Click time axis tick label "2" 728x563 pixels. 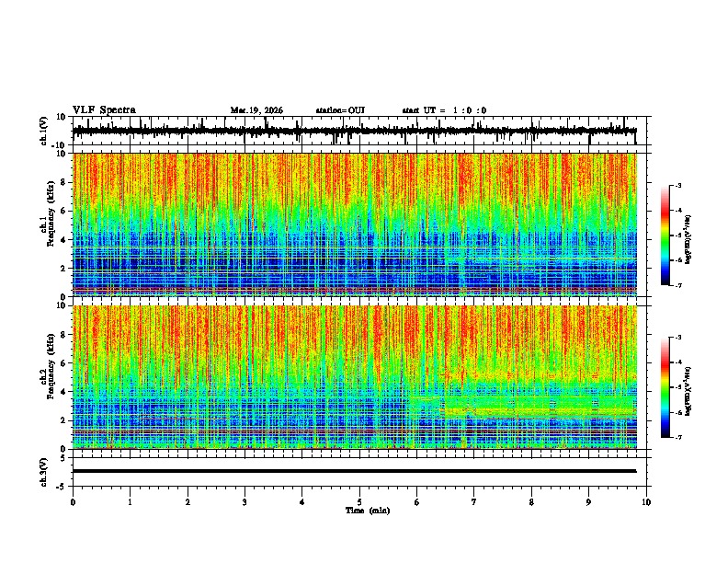(x=188, y=502)
